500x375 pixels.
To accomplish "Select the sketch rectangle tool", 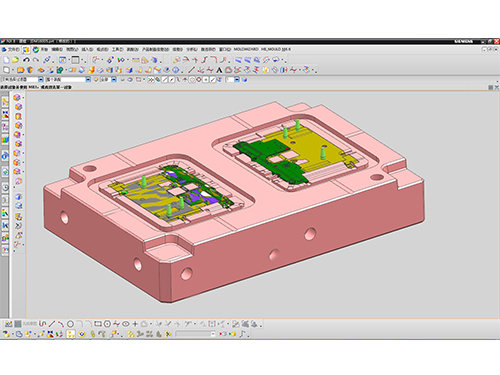I will [98, 324].
